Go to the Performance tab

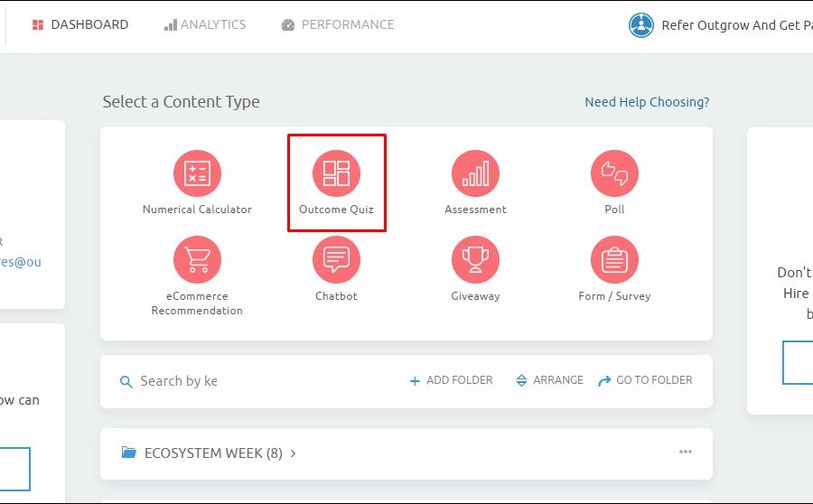338,25
